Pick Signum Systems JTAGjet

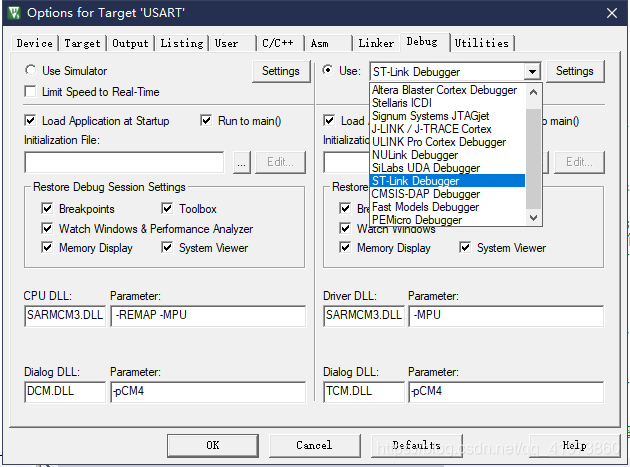pyautogui.click(x=447, y=116)
